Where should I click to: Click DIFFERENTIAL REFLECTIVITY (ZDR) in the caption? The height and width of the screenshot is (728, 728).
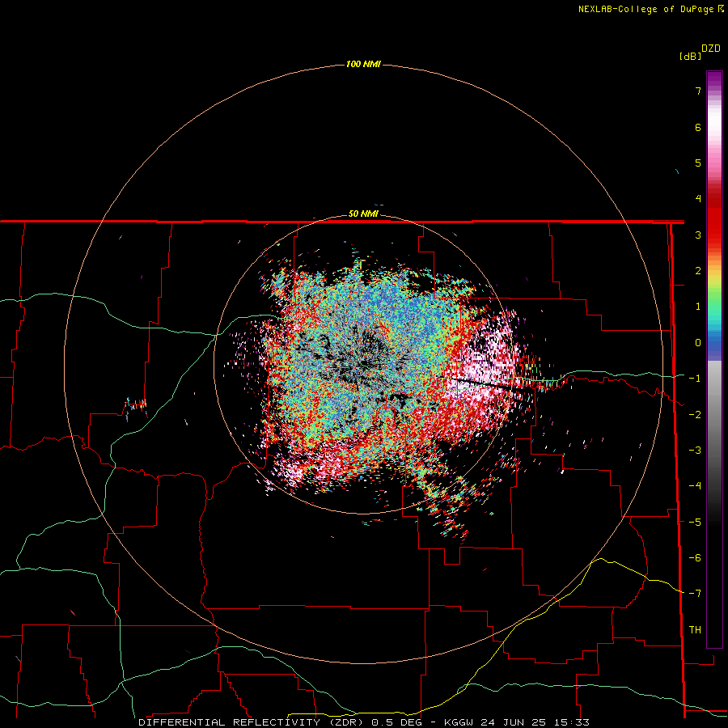252,722
